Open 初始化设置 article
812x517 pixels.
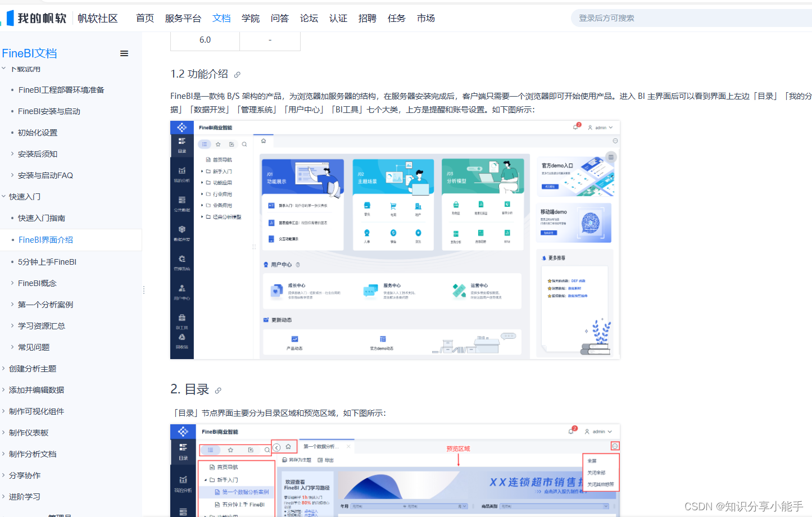pyautogui.click(x=38, y=133)
